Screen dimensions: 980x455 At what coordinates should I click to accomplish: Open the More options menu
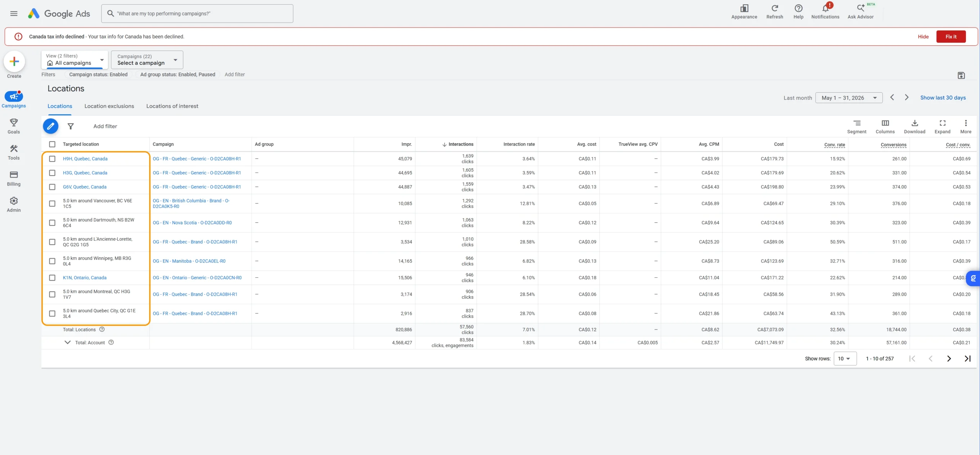pos(965,126)
